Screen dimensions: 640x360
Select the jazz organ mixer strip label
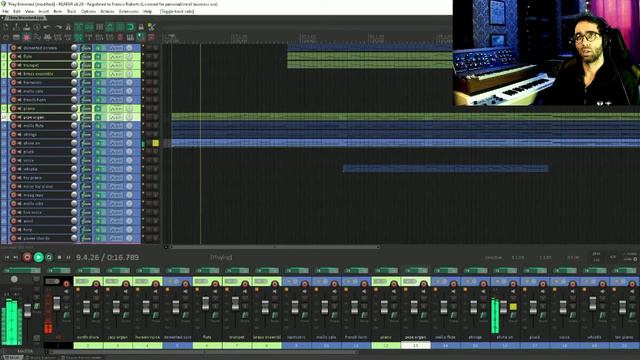pos(118,337)
